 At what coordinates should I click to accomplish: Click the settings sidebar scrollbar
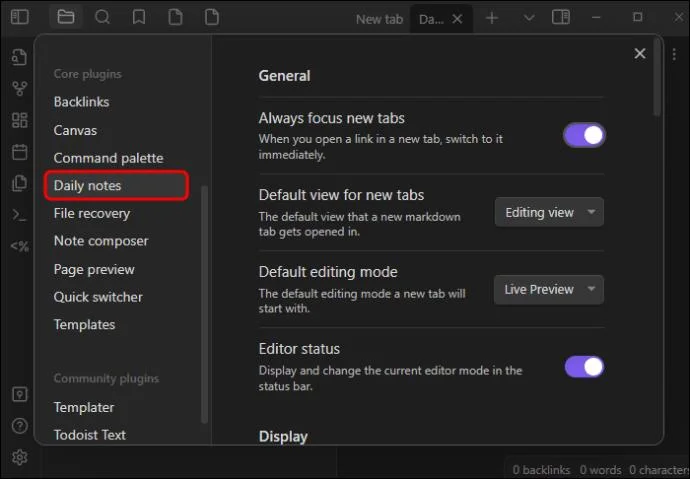[204, 303]
